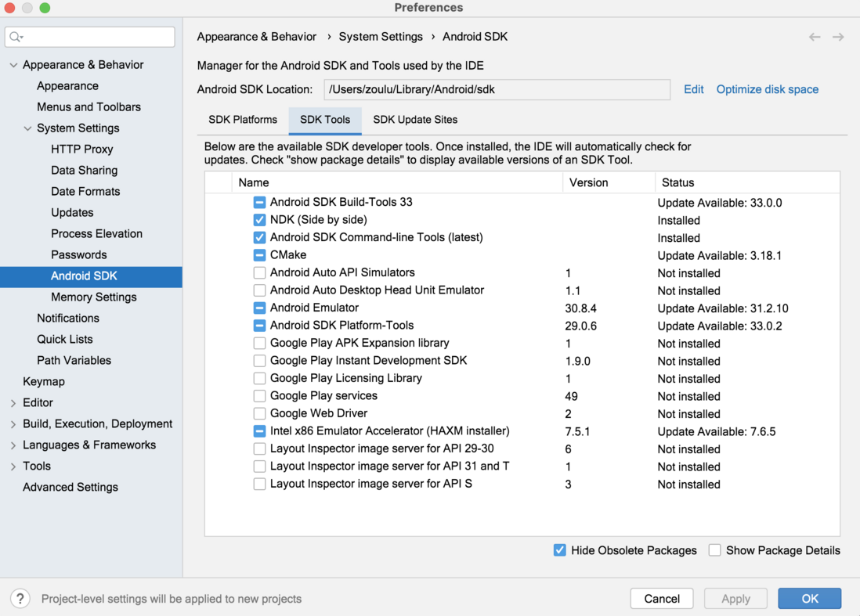Confirm with the OK button

(810, 599)
